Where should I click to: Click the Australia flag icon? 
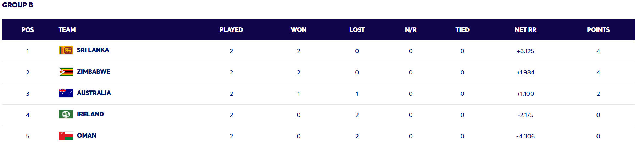pos(66,93)
